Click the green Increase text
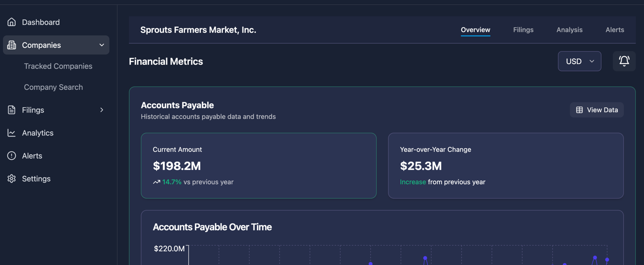Viewport: 644px width, 265px height. click(x=413, y=182)
